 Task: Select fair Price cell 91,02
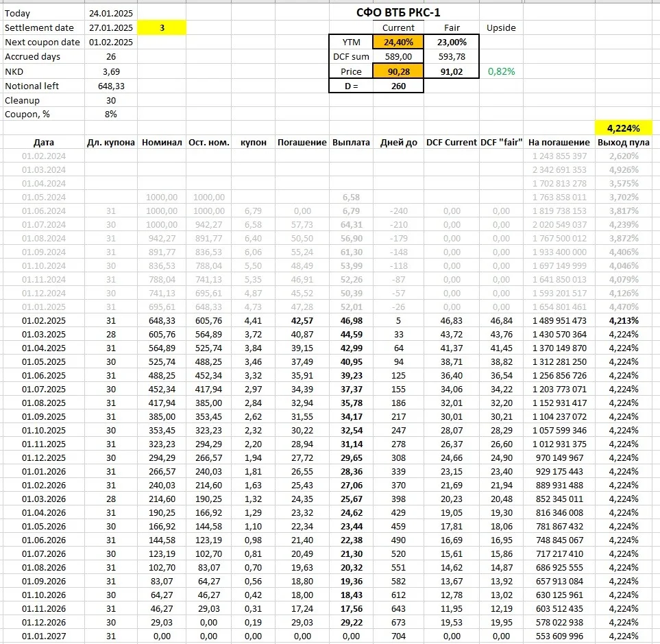pos(452,71)
